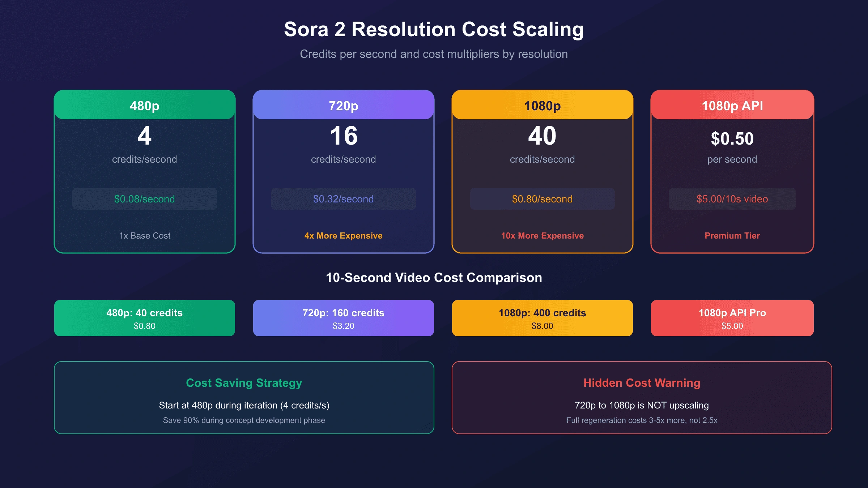This screenshot has height=488, width=868.
Task: Select the 720p: 160 credits purple bar
Action: (x=344, y=318)
